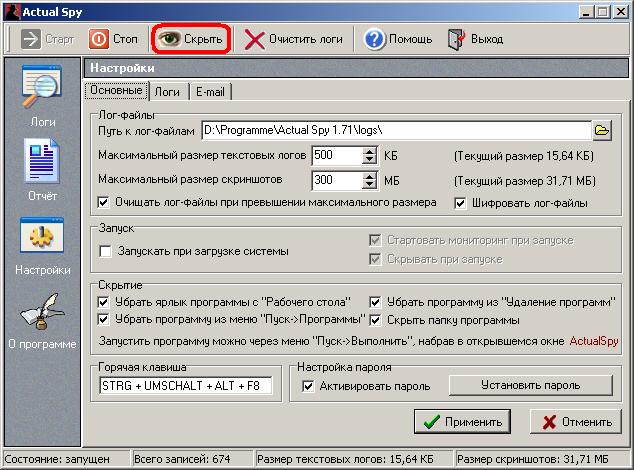Click status text Состояние: запущен
This screenshot has width=634, height=470.
pos(57,459)
